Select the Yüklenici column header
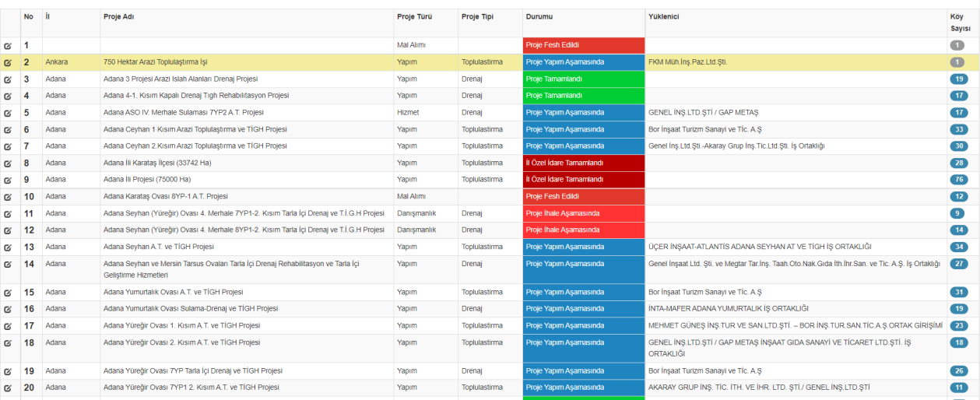Screen dimensions: 980x400 663,16
